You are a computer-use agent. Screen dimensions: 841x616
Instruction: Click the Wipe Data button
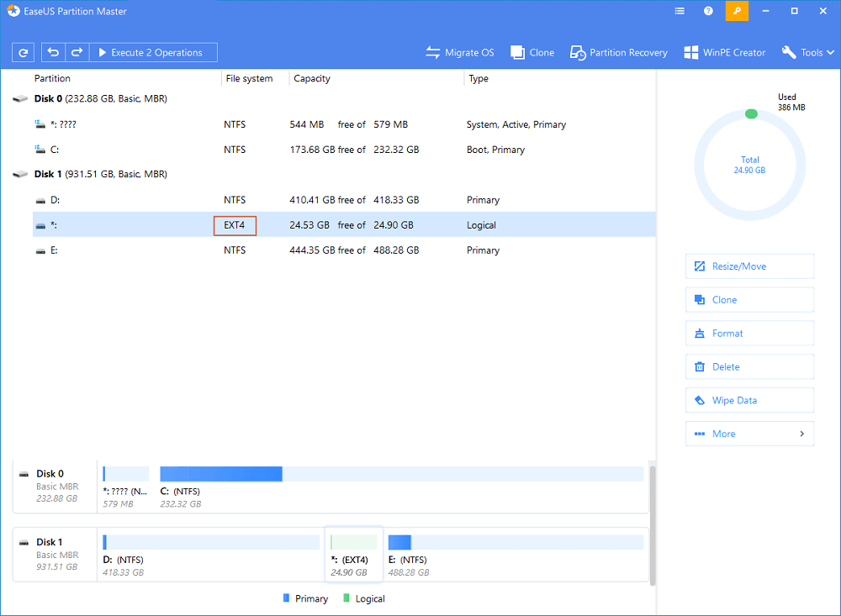tap(749, 401)
